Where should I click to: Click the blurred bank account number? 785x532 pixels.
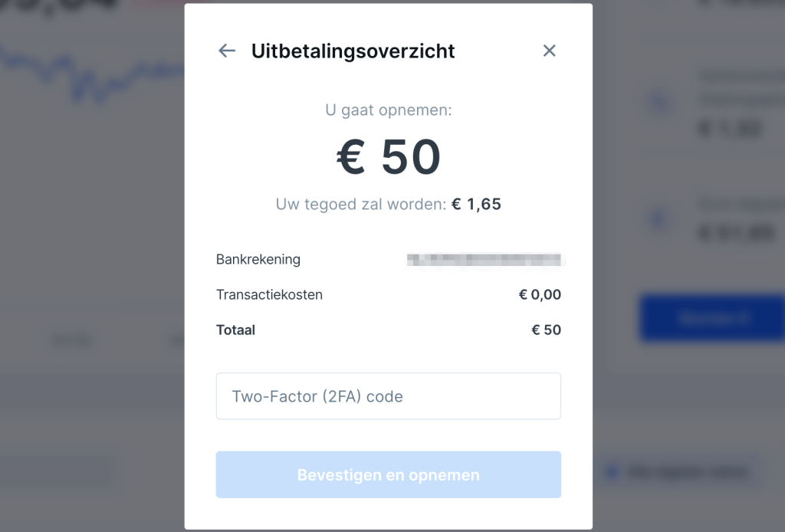(484, 259)
